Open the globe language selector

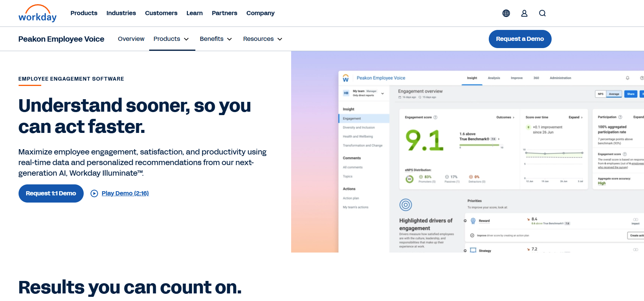point(506,13)
